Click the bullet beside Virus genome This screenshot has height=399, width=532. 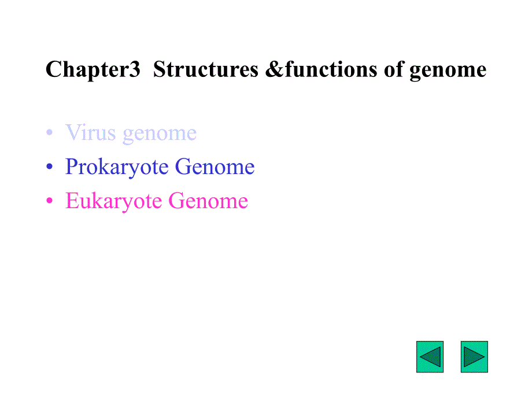click(50, 134)
